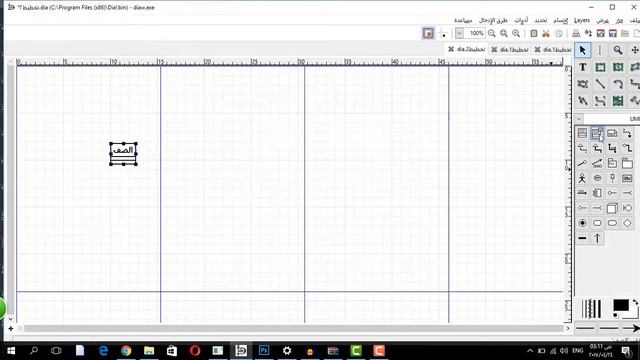
Task: Click the horizontal scrollbar below canvas
Action: [x=293, y=328]
